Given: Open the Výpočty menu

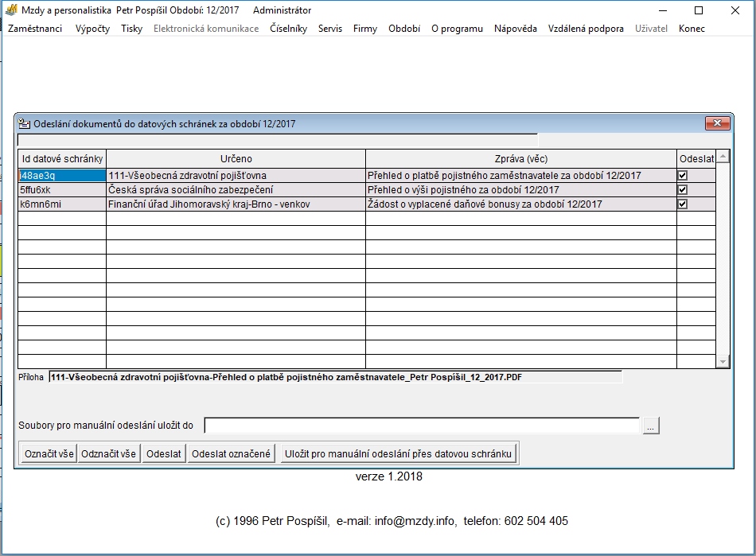Looking at the screenshot, I should tap(92, 29).
